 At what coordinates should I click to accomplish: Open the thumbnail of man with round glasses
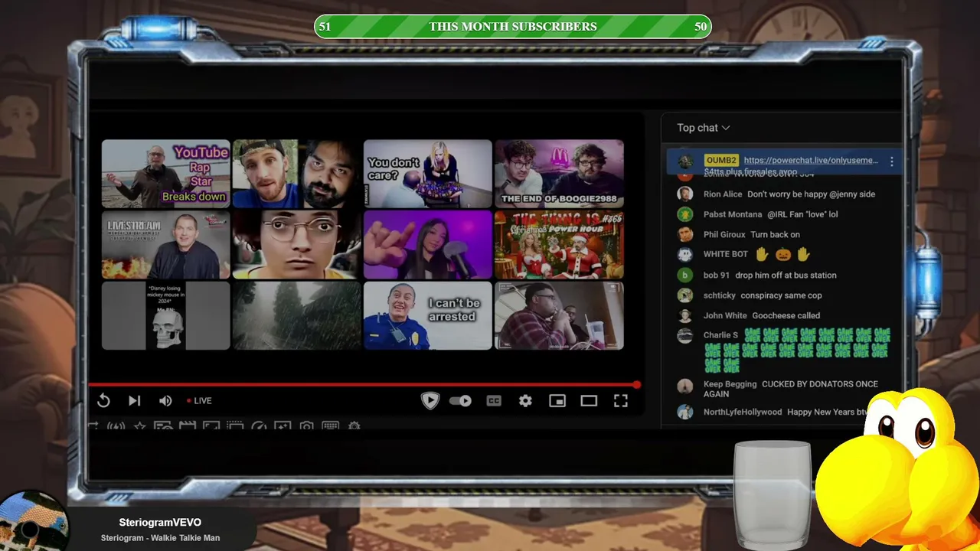tap(296, 245)
